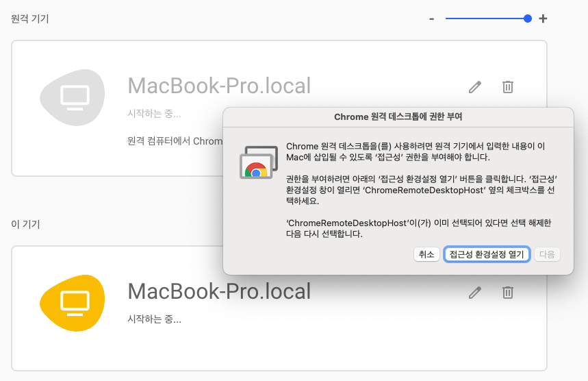Click remote MacBook-Pro.local title in 원격 기기
Image resolution: width=588 pixels, height=381 pixels.
(x=219, y=86)
